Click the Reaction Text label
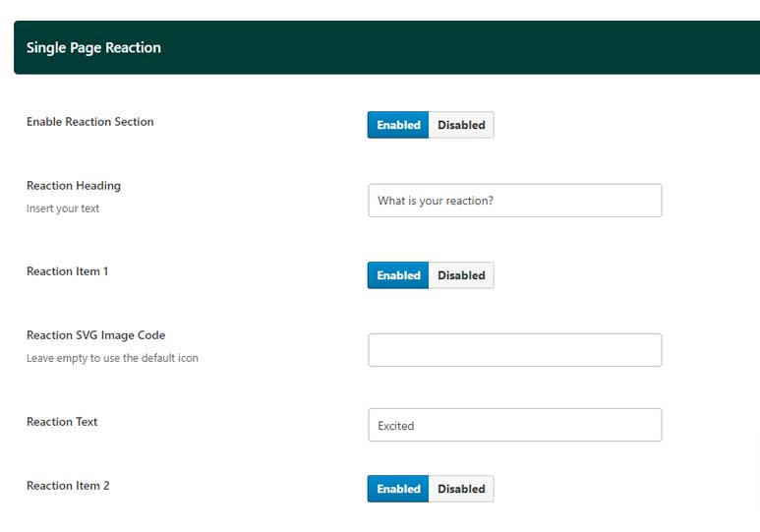The width and height of the screenshot is (760, 532). click(x=62, y=422)
